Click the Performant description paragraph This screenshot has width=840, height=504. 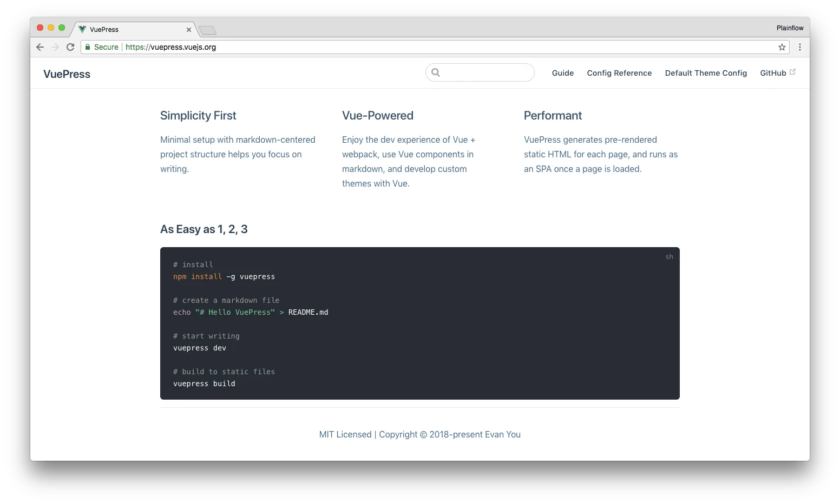(x=601, y=154)
